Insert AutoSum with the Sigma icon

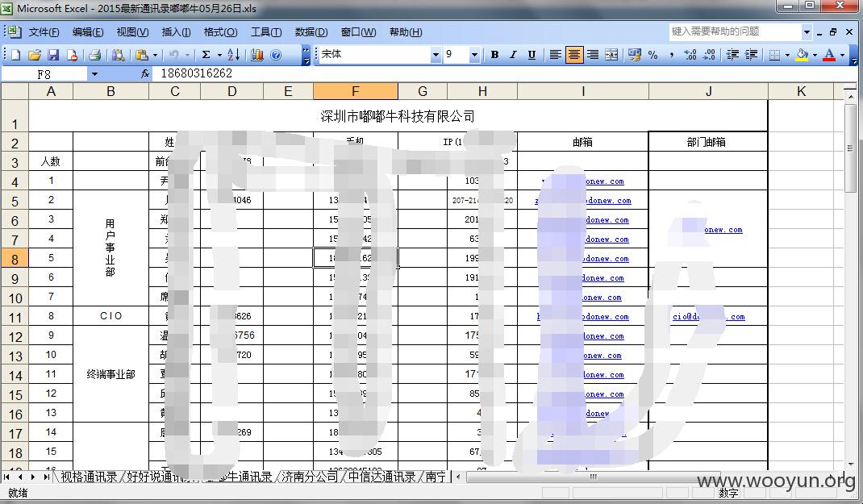206,55
